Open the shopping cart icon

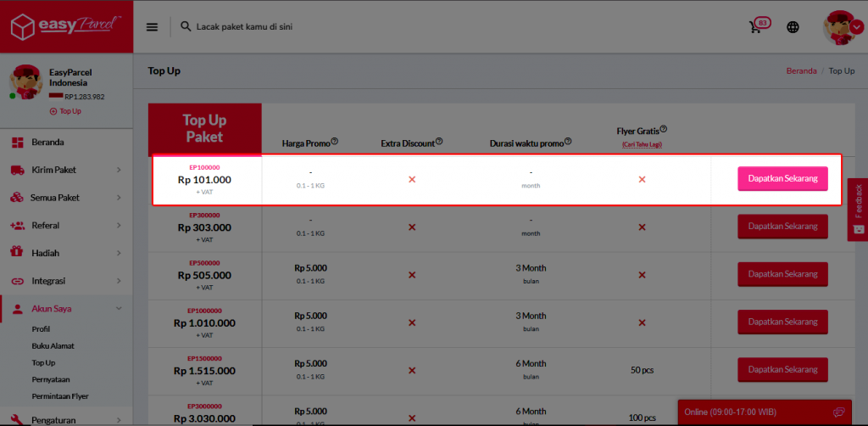coord(755,26)
